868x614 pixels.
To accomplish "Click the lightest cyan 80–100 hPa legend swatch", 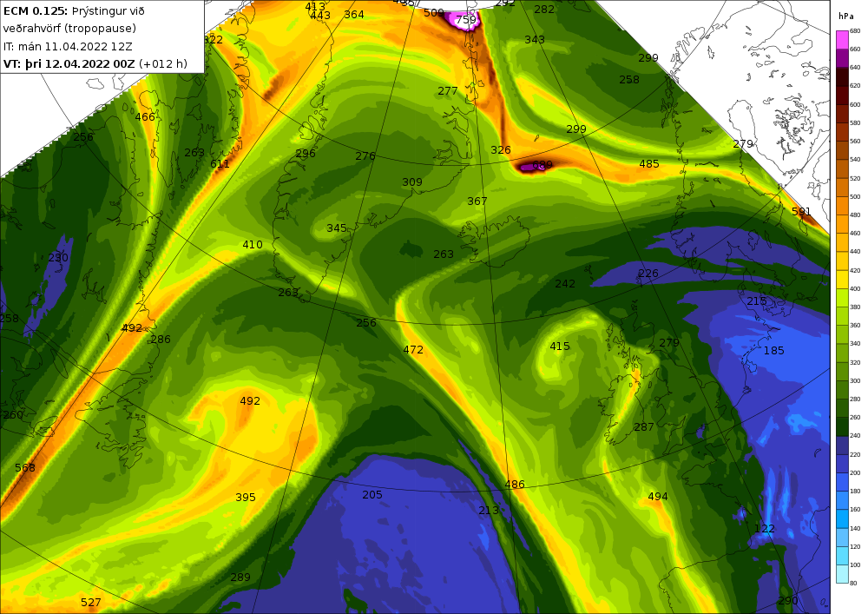I will pos(842,574).
